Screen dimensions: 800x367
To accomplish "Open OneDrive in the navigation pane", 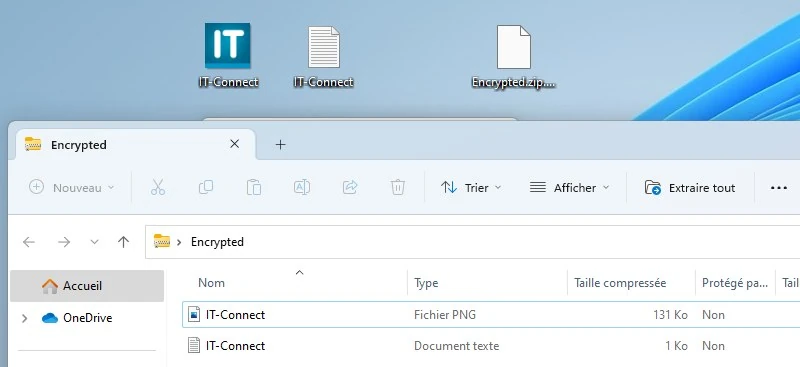I will [x=87, y=318].
